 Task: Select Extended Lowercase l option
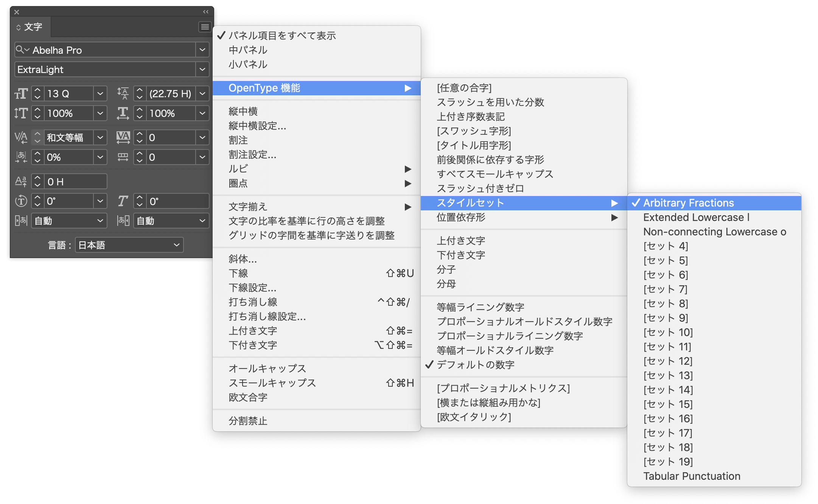pos(696,218)
